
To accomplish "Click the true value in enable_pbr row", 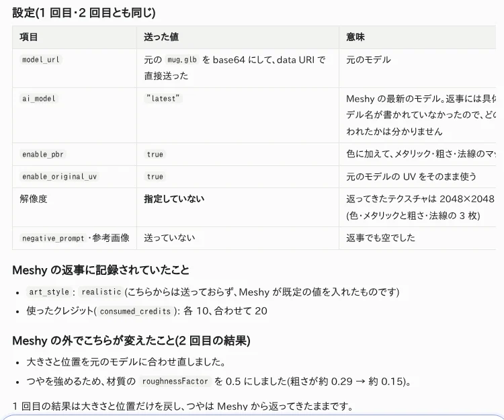I will tap(155, 155).
